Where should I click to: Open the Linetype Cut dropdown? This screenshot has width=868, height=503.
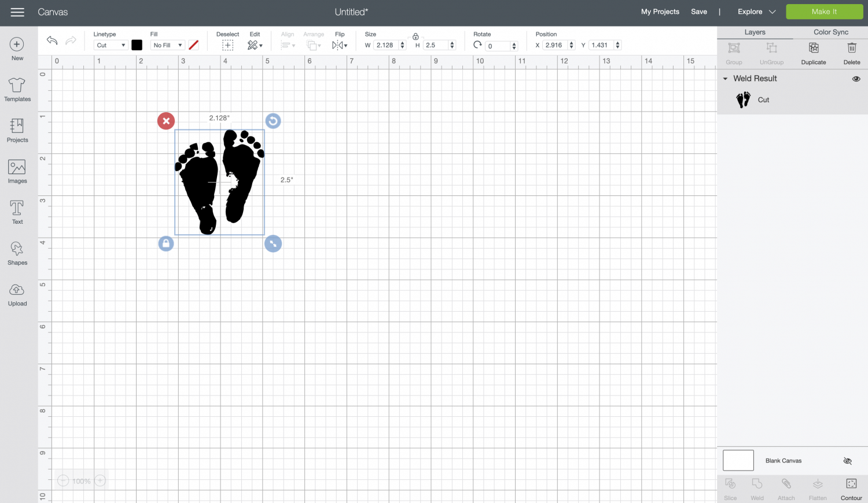pos(111,45)
